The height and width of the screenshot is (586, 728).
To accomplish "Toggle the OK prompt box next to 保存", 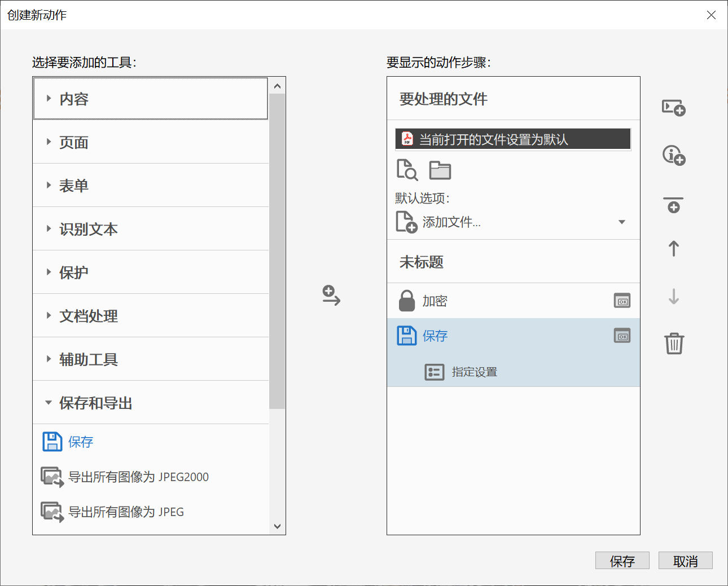I will point(622,335).
